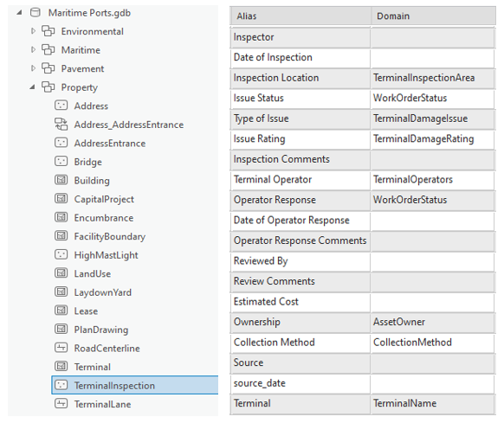504x423 pixels.
Task: Click the Domain column header
Action: coord(433,16)
